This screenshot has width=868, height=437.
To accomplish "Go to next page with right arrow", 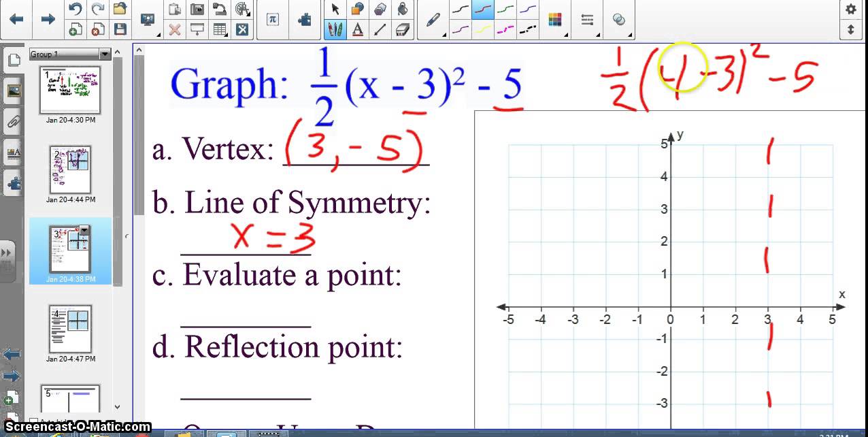I will pos(48,19).
